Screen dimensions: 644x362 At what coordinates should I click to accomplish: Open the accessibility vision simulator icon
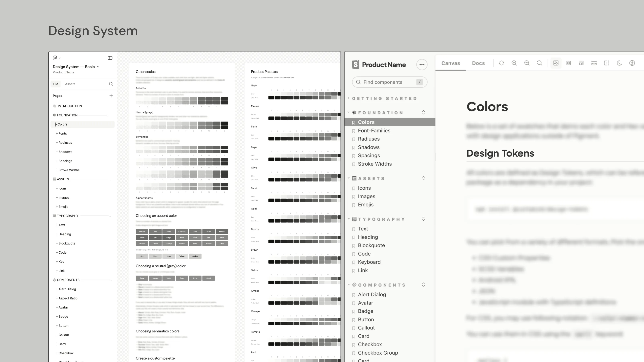coord(632,63)
